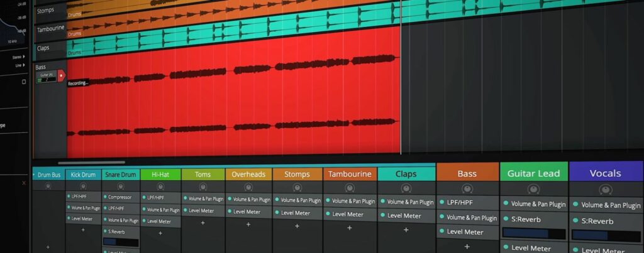Expand the Line option in left panel
This screenshot has height=253, width=644.
(x=24, y=65)
